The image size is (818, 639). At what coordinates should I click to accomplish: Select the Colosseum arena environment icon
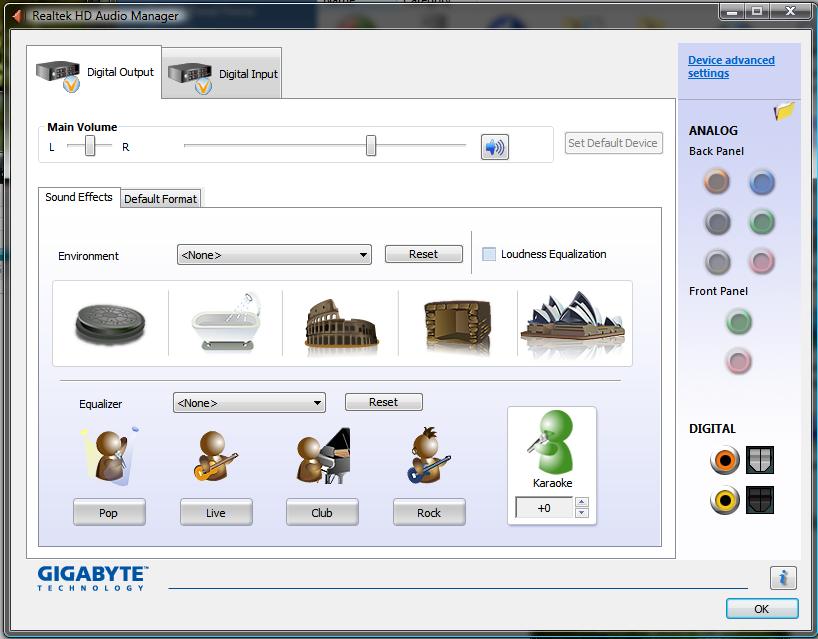coord(342,323)
